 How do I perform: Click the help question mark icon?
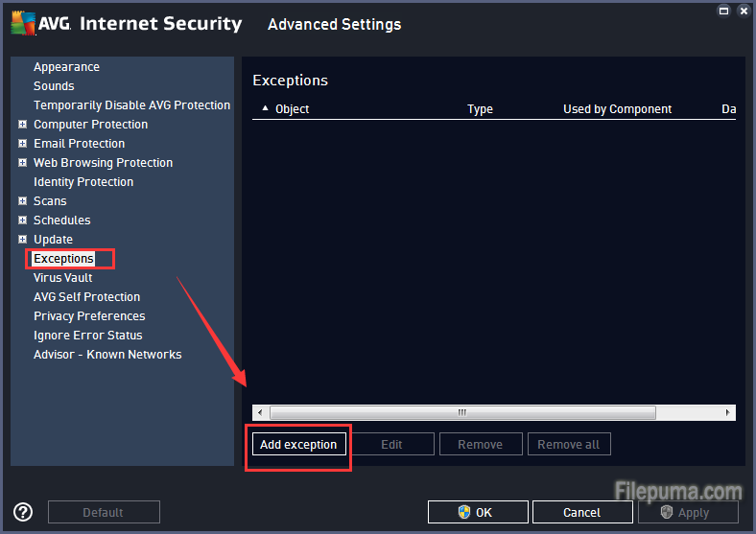(x=23, y=512)
